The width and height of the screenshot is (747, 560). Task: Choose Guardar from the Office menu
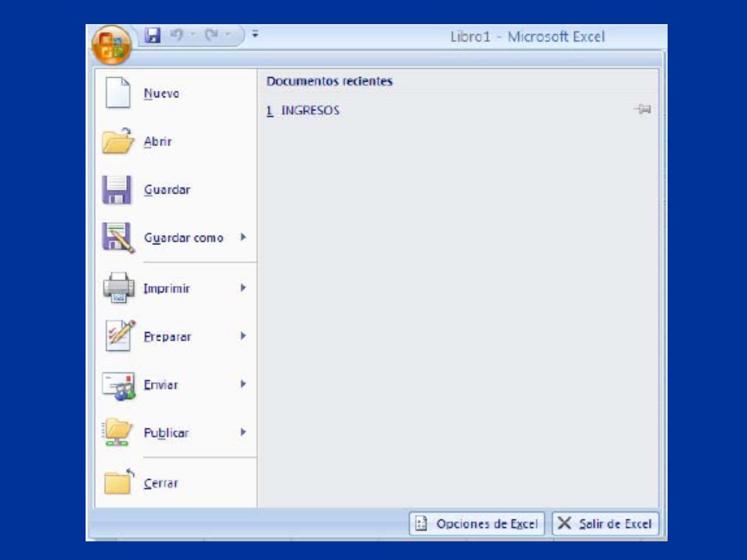click(x=167, y=190)
